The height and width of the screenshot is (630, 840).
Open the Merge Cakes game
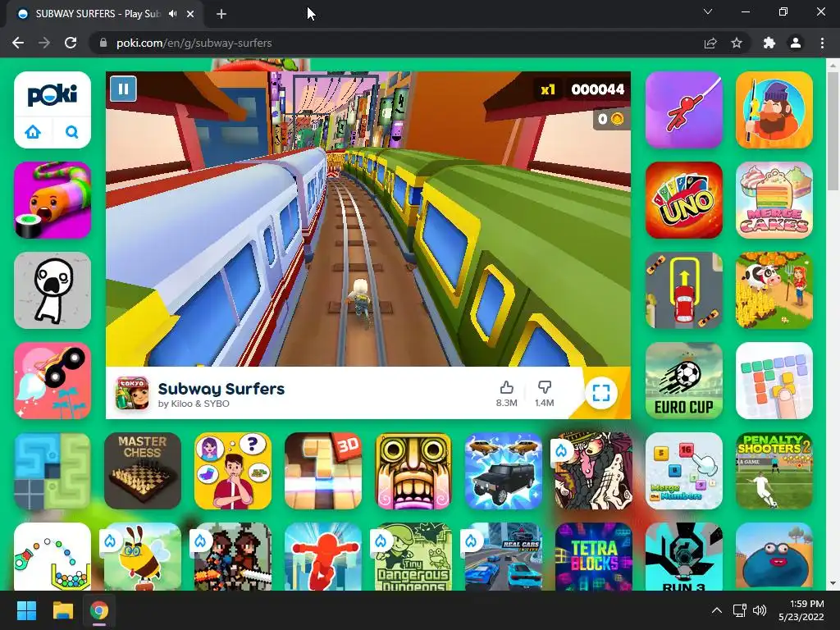[x=774, y=200]
